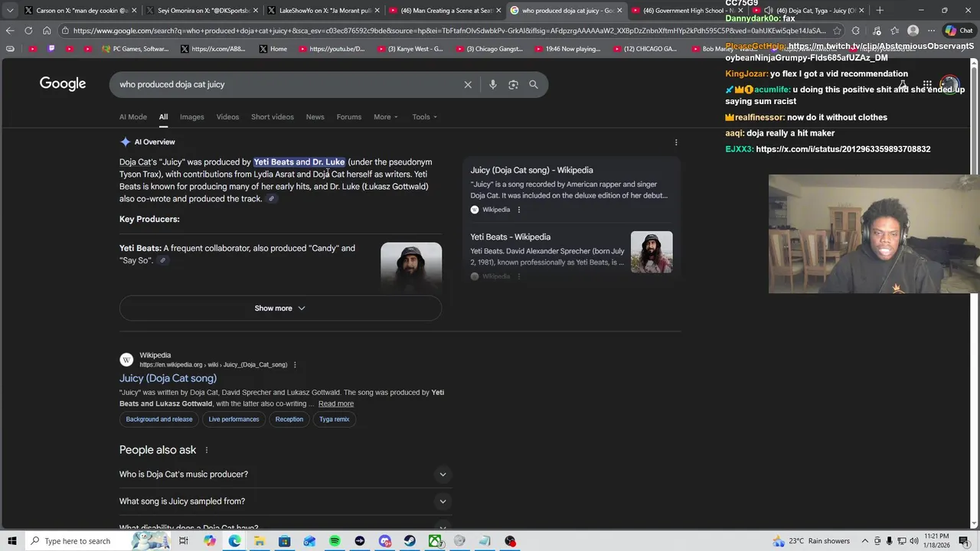
Task: Open Microsoft Edge from taskbar
Action: 234,541
